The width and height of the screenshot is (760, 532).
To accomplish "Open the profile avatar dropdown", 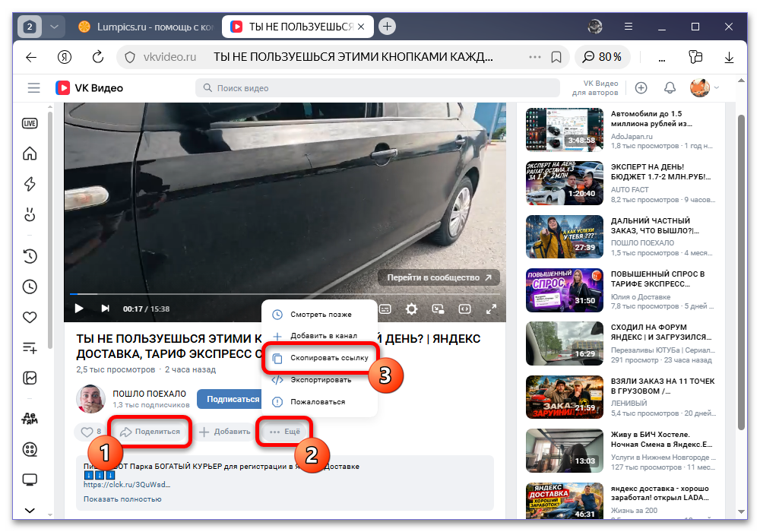I will pyautogui.click(x=705, y=87).
